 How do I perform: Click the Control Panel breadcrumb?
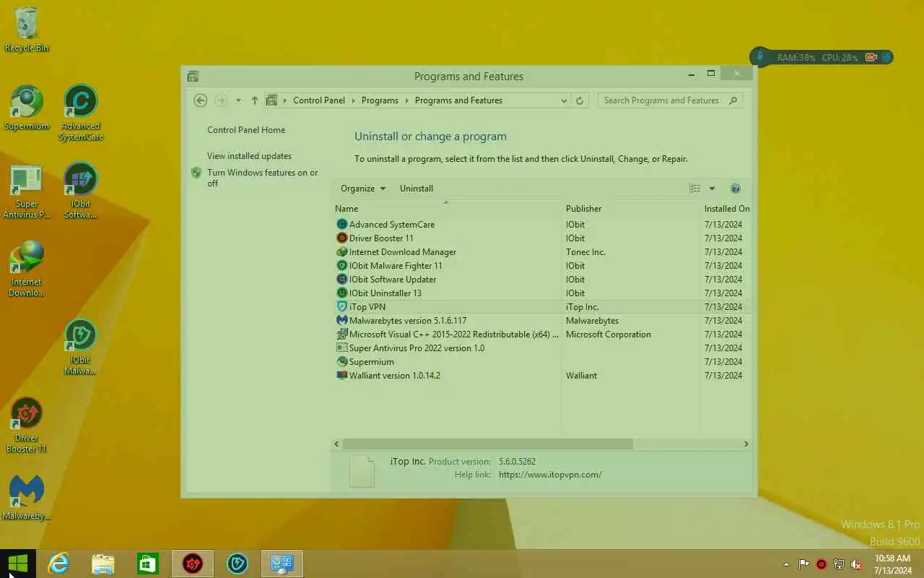pyautogui.click(x=319, y=100)
